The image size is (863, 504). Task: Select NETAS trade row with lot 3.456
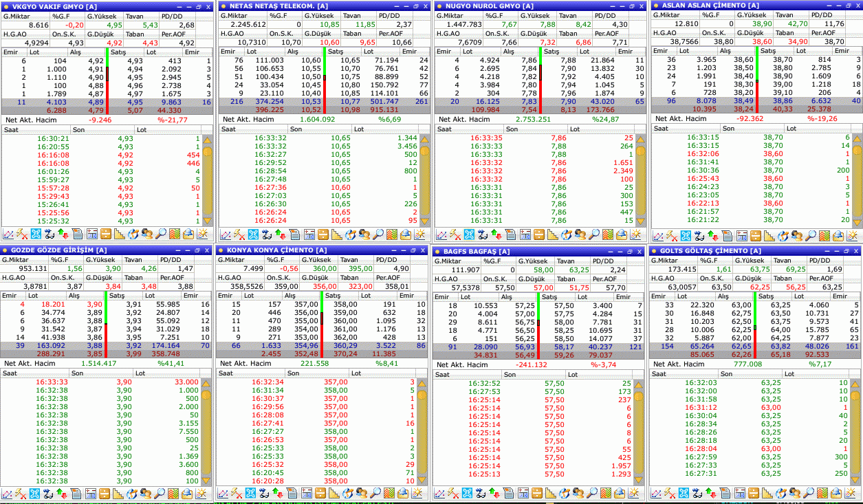pyautogui.click(x=318, y=146)
